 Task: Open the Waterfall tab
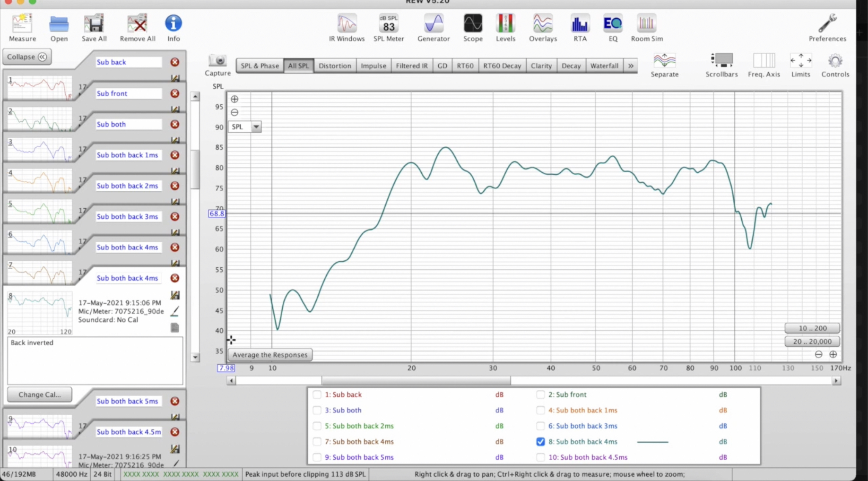pos(604,66)
